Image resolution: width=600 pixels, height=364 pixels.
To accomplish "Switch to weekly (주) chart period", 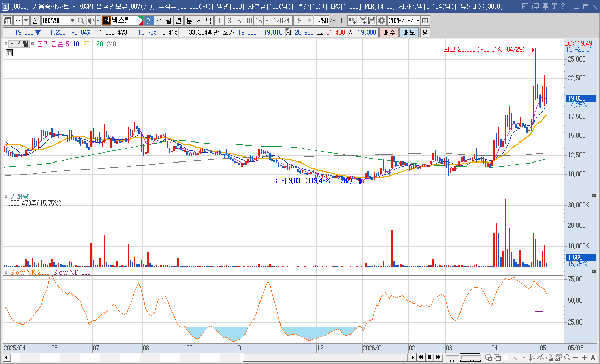I will tap(159, 21).
